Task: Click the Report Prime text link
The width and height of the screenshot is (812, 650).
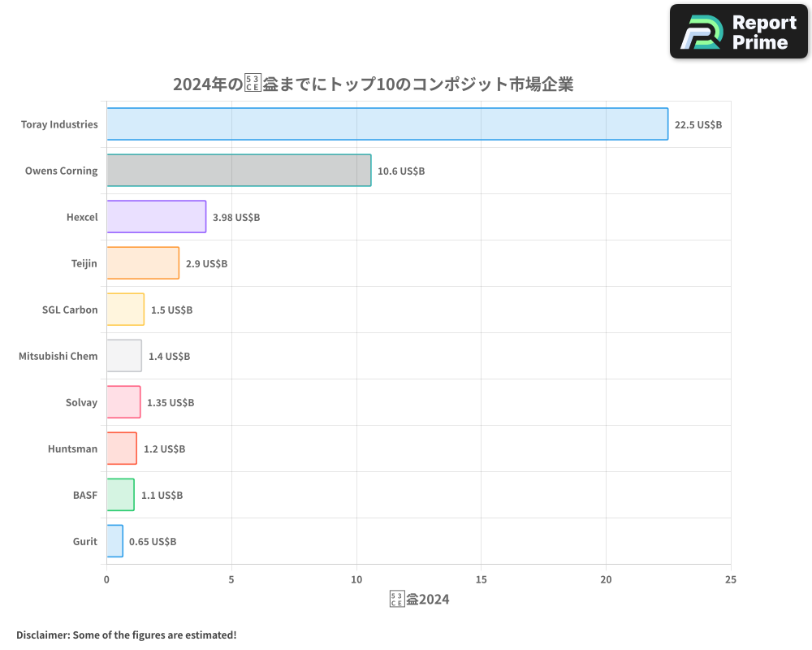Action: click(x=762, y=31)
